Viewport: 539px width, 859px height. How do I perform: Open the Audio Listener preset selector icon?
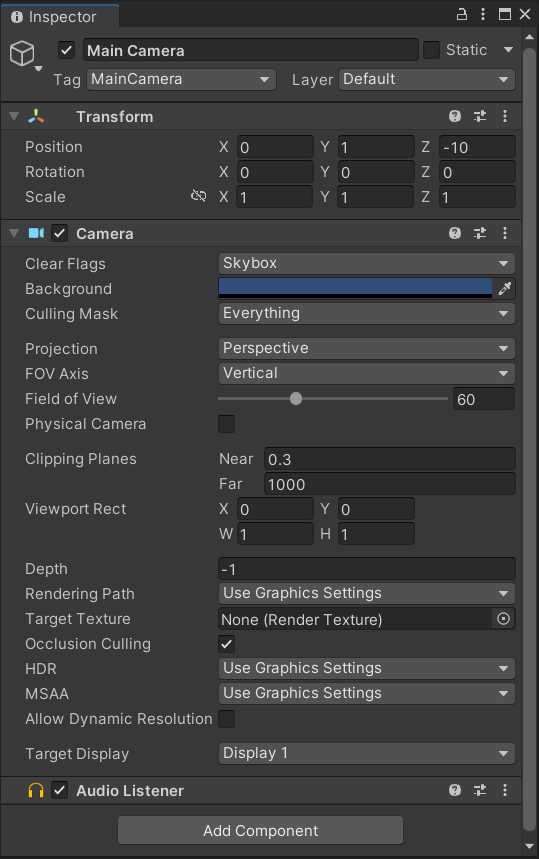pos(480,790)
